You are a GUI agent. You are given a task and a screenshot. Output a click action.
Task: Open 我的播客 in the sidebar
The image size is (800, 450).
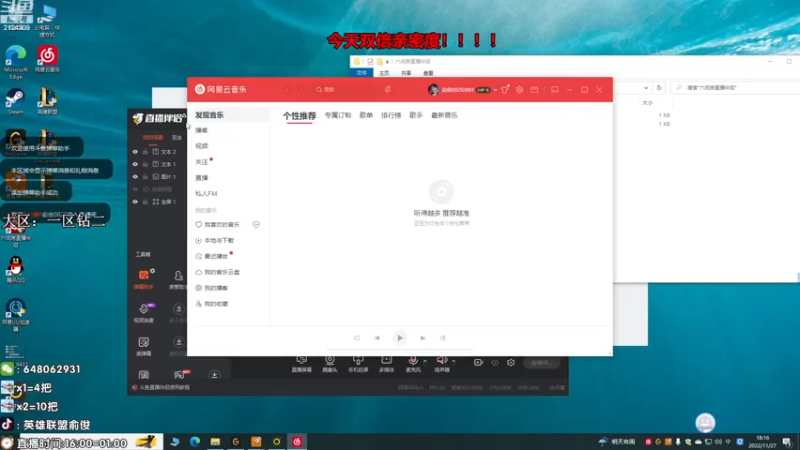tap(216, 288)
